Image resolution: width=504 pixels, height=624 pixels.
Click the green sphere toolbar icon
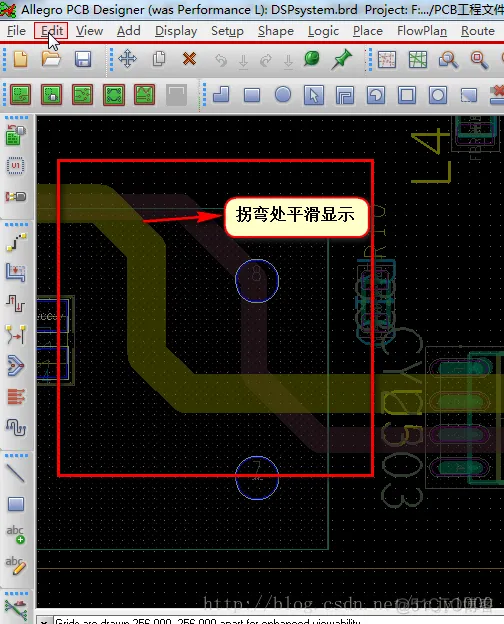pos(311,59)
